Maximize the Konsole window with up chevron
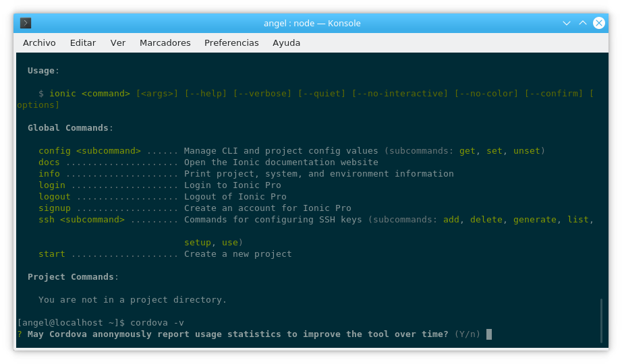 point(583,23)
